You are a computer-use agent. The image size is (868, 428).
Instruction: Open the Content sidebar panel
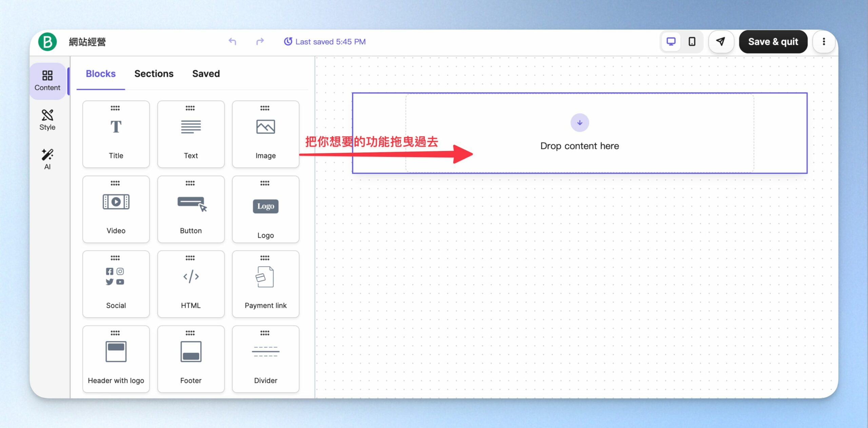pyautogui.click(x=47, y=81)
